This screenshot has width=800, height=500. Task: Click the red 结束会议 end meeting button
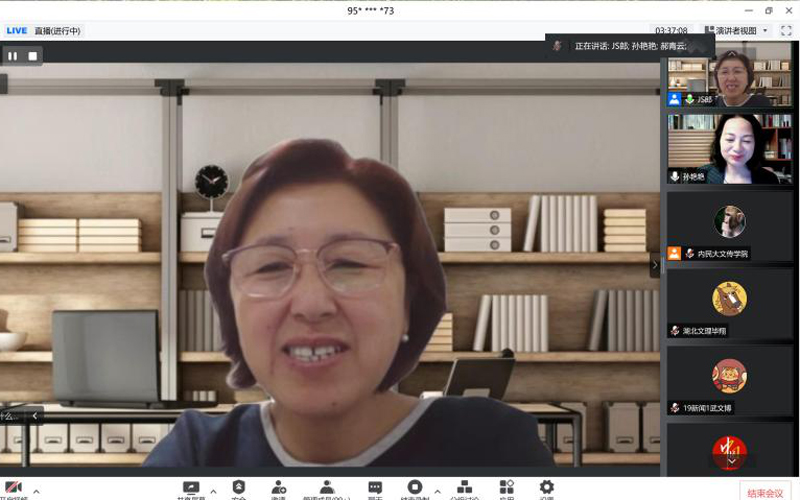[764, 492]
